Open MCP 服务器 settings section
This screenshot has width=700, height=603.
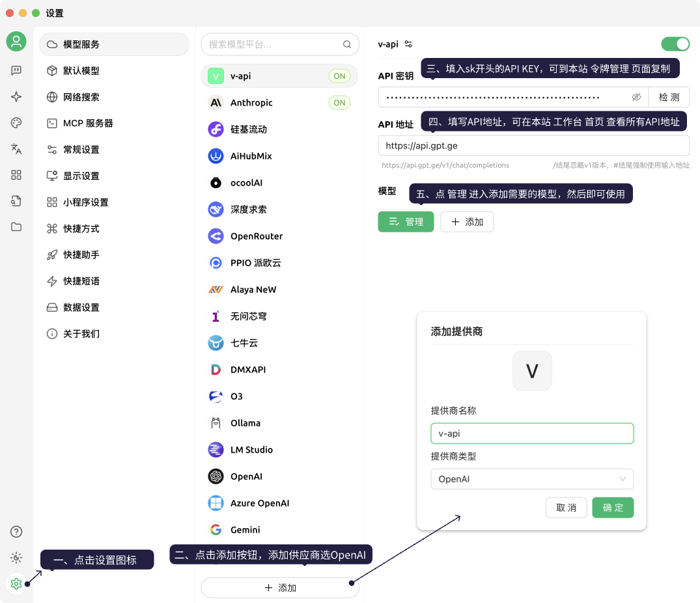point(114,123)
